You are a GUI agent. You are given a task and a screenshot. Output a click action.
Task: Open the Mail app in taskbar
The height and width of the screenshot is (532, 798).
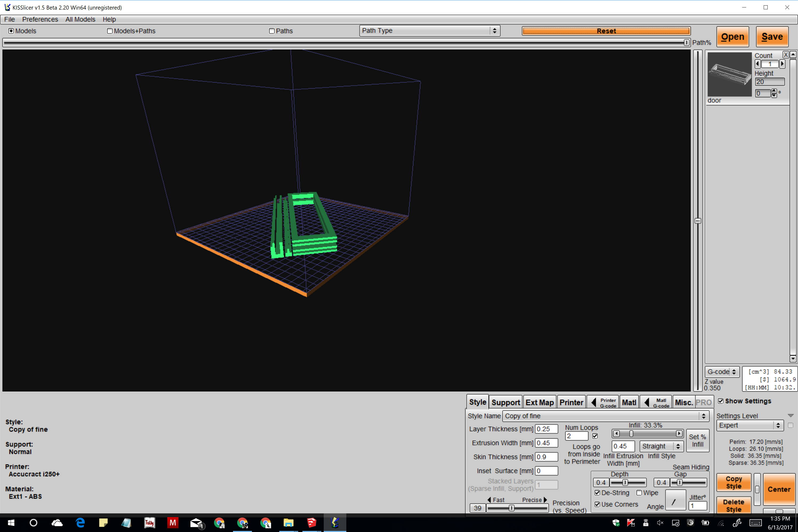click(x=197, y=523)
